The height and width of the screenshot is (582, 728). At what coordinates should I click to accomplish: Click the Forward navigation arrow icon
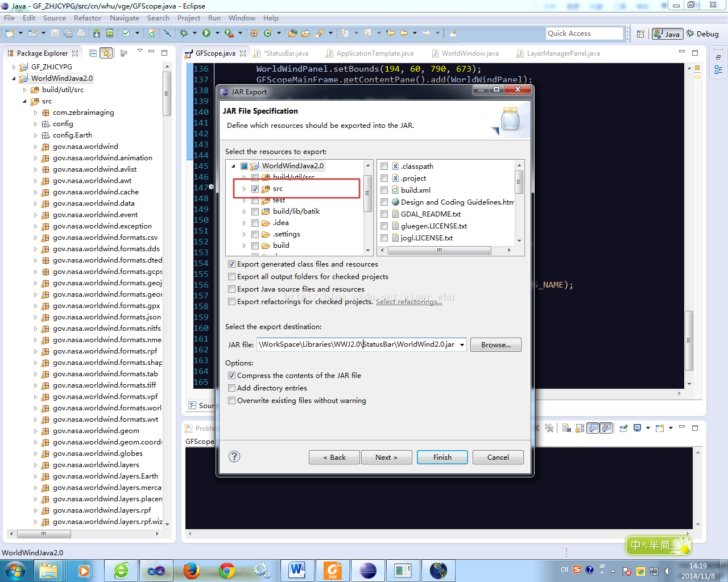click(427, 34)
